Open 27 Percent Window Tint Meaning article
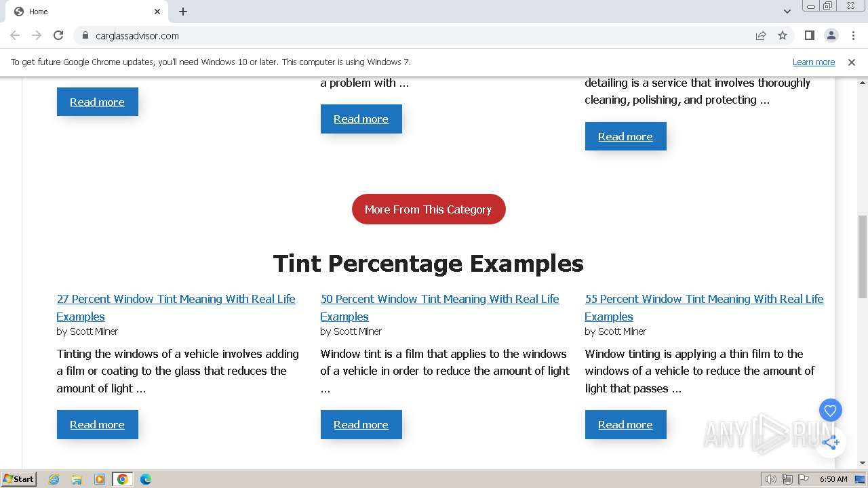Image resolution: width=868 pixels, height=488 pixels. click(x=176, y=308)
